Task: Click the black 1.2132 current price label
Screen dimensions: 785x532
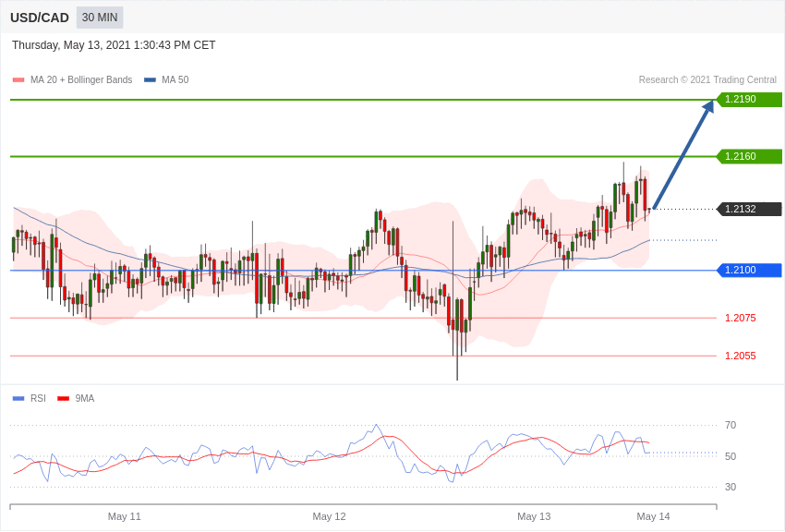Action: (749, 209)
